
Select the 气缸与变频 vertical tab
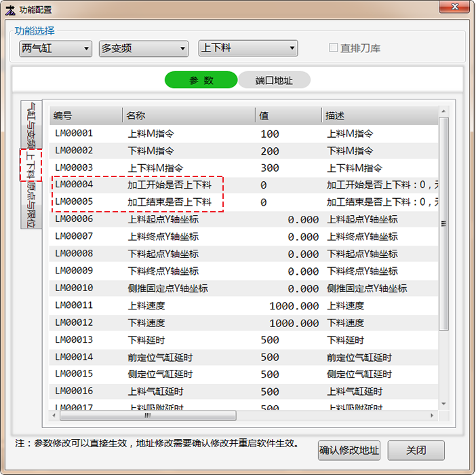point(31,125)
